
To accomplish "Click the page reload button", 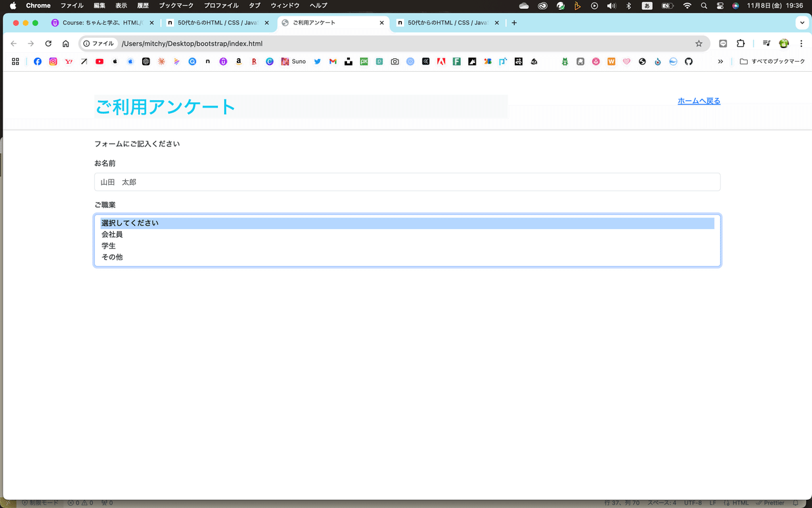I will tap(47, 43).
